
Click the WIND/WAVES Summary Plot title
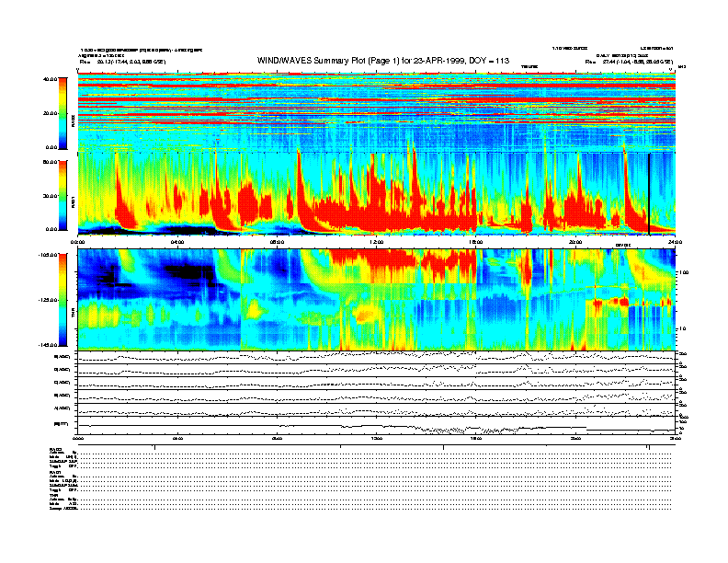coord(383,61)
